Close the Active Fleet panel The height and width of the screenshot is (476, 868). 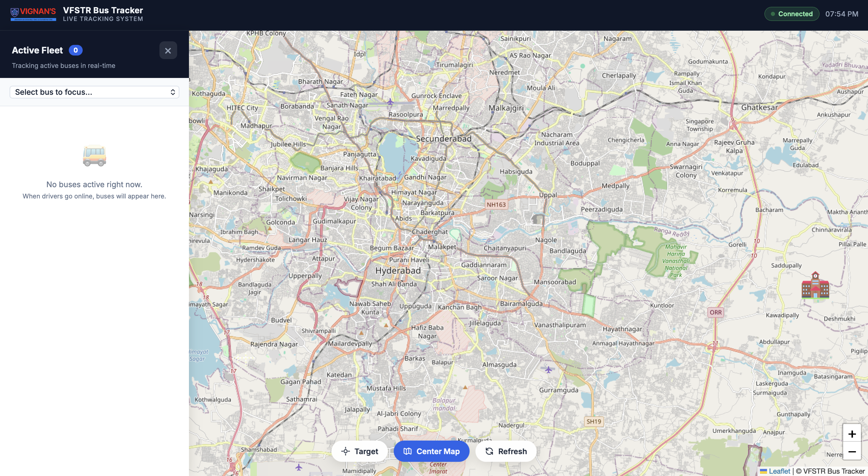coord(168,50)
